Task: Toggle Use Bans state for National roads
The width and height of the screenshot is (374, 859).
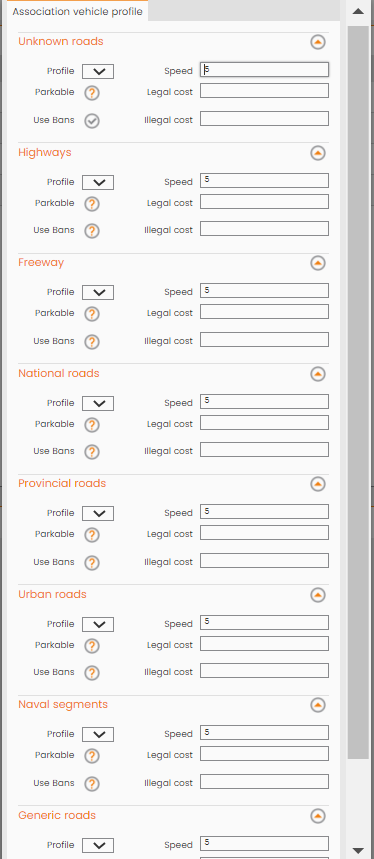Action: (92, 452)
